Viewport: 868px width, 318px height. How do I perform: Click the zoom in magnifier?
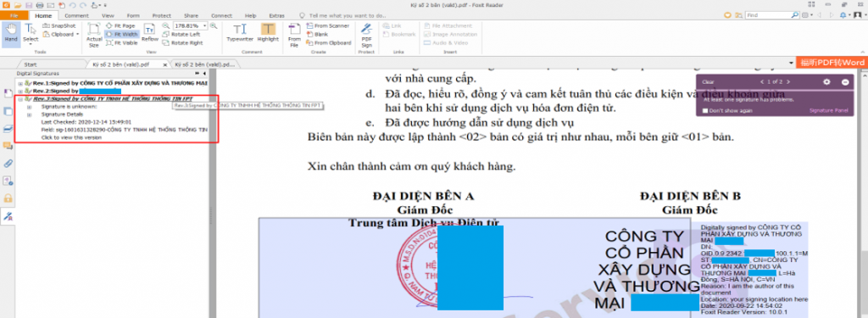pyautogui.click(x=214, y=26)
